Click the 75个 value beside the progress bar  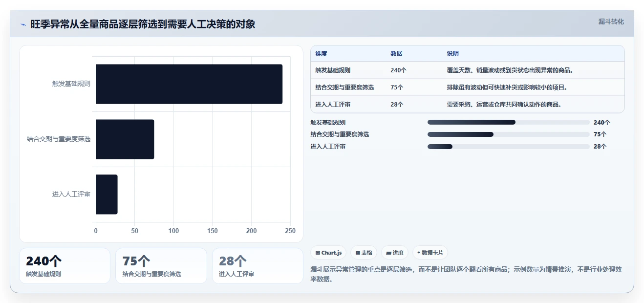pyautogui.click(x=600, y=134)
